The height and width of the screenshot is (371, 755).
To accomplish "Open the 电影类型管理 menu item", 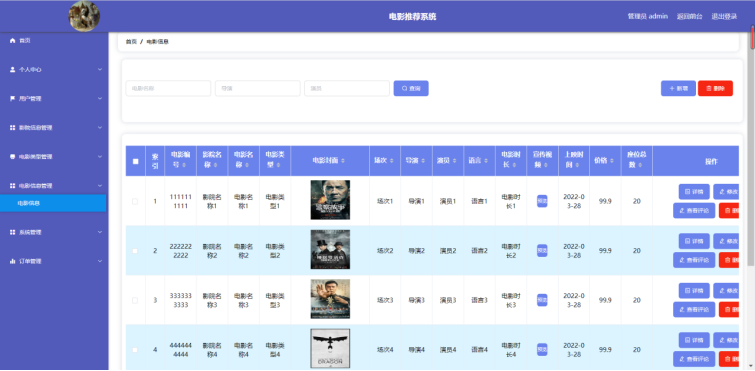I will [x=53, y=157].
